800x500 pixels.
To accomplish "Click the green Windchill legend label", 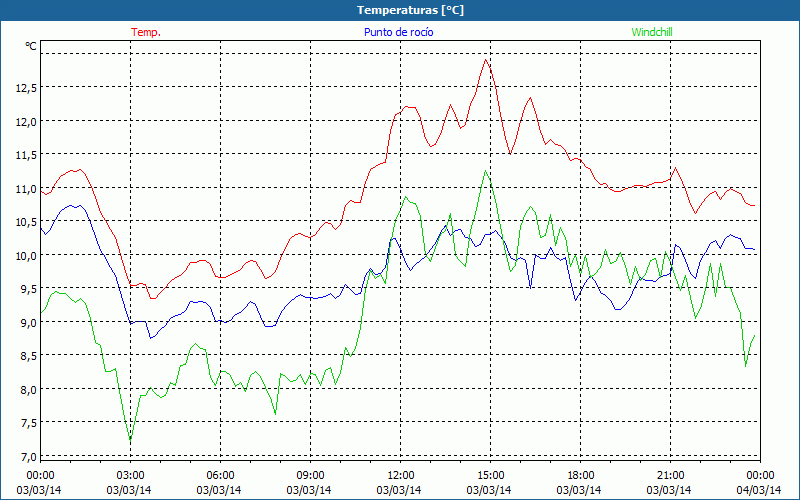I will coord(652,32).
